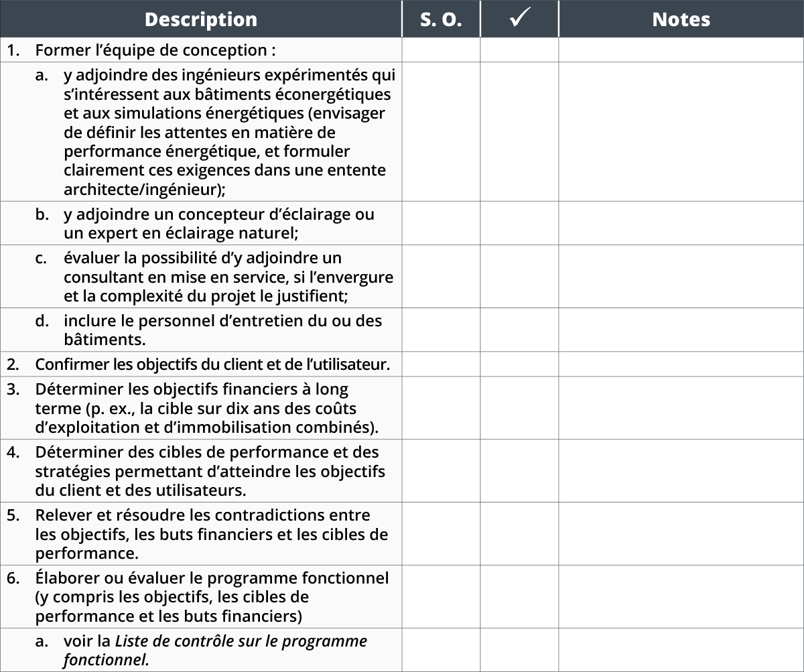Open 'Liste de contrôle sur le programme fonctionnel' reference
This screenshot has width=804, height=672.
(215, 651)
